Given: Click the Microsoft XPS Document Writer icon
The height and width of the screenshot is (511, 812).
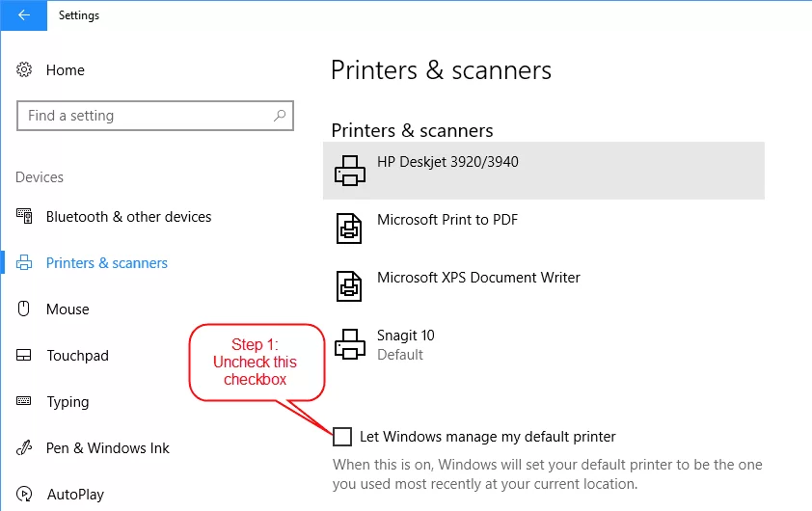Looking at the screenshot, I should click(349, 286).
